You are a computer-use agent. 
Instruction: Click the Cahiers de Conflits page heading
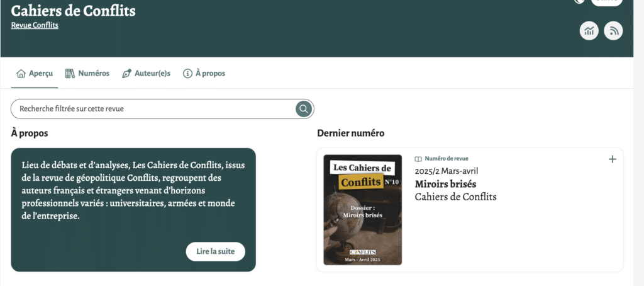click(73, 11)
